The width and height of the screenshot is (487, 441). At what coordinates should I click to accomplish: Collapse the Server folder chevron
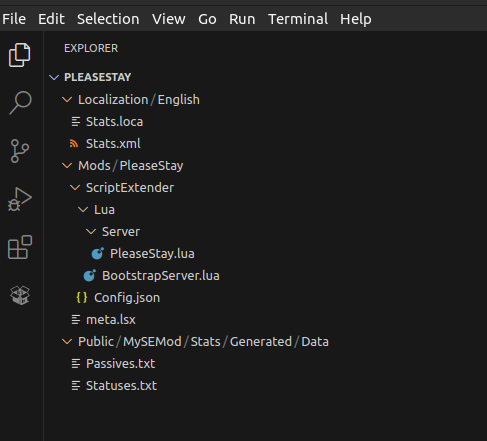[91, 232]
